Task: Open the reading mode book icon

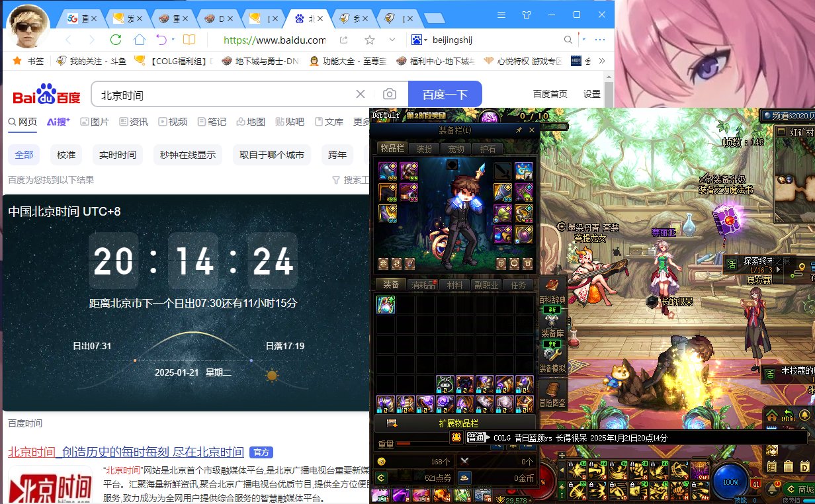Action: [189, 40]
